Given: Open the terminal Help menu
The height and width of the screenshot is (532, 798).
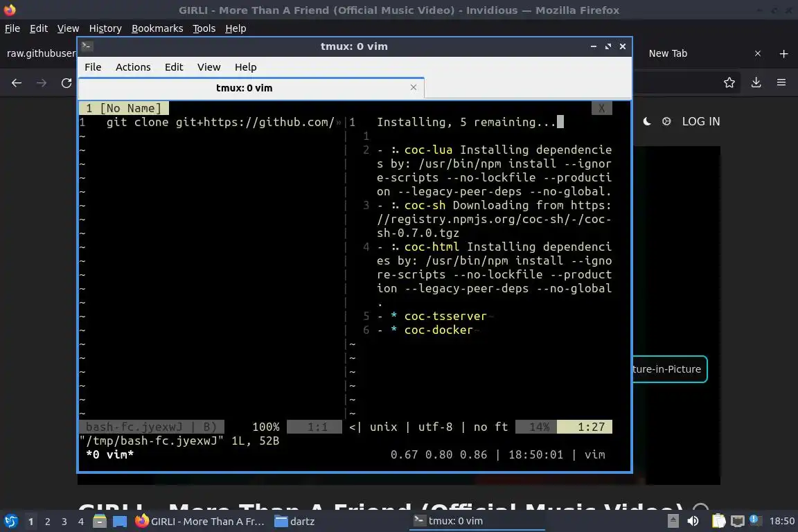Looking at the screenshot, I should [x=245, y=67].
